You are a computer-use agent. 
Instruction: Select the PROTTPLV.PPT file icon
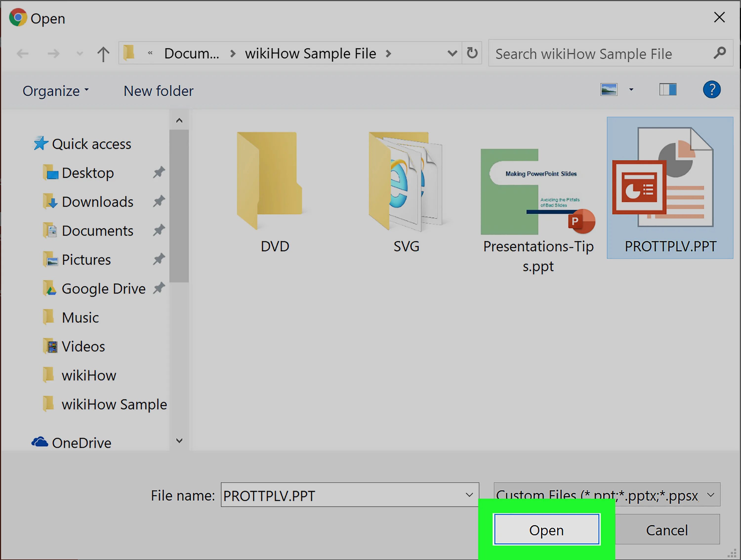pyautogui.click(x=663, y=177)
